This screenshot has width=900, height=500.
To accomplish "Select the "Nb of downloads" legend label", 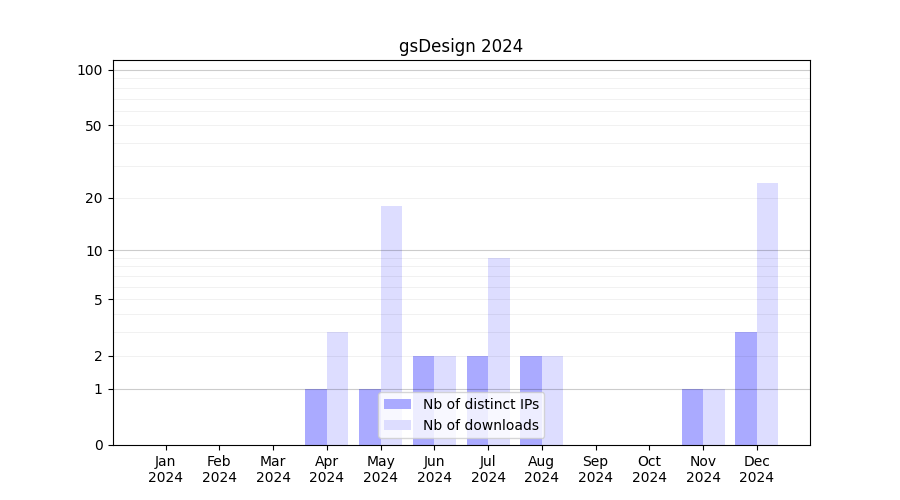I will click(480, 425).
